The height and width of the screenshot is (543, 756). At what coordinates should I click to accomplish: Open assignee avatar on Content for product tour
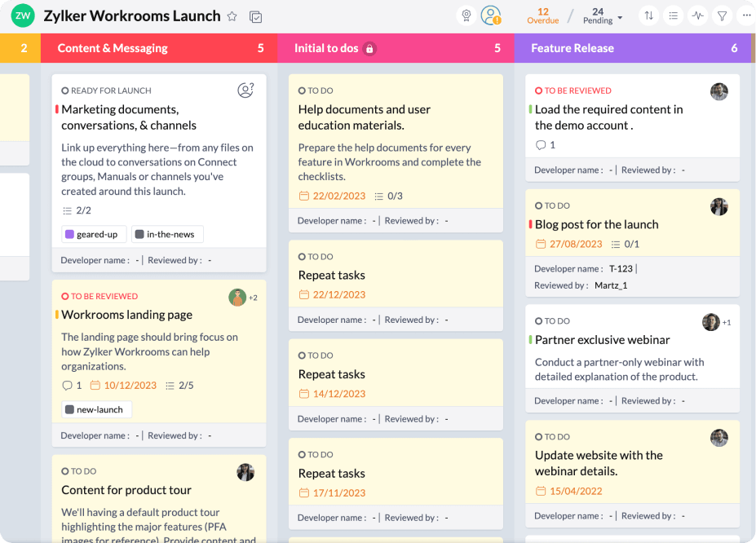click(245, 472)
